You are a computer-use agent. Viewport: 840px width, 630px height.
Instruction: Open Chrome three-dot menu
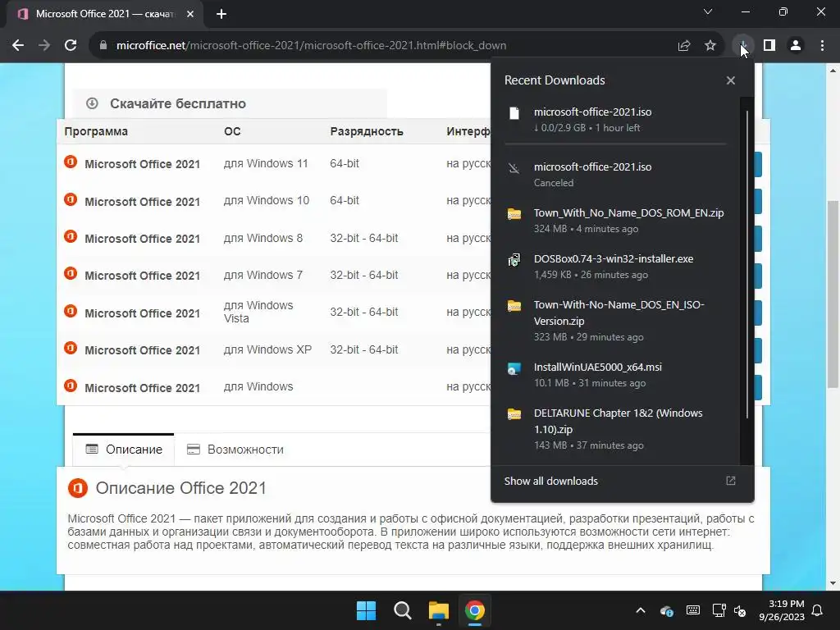pos(822,46)
